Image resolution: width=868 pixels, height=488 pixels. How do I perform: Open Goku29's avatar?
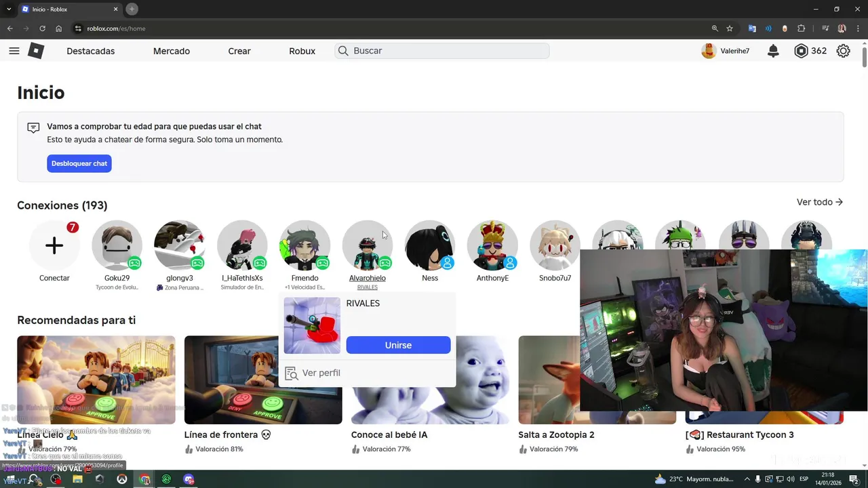pos(117,245)
